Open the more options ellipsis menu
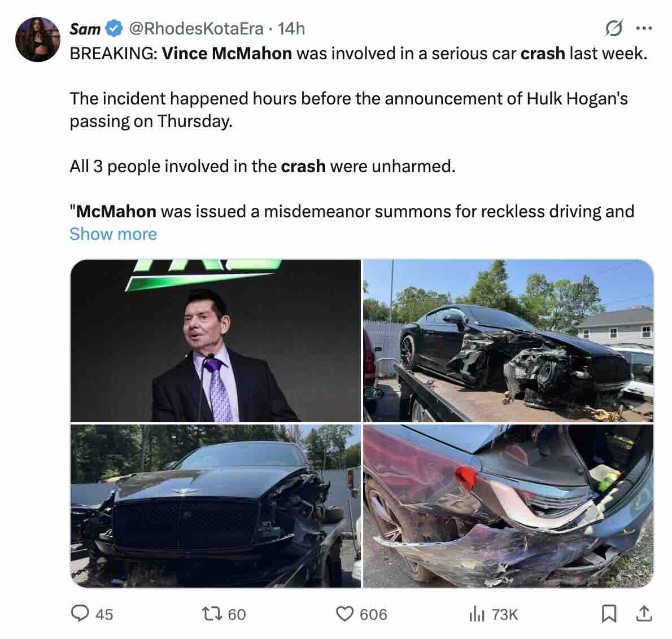The image size is (672, 639). (644, 28)
